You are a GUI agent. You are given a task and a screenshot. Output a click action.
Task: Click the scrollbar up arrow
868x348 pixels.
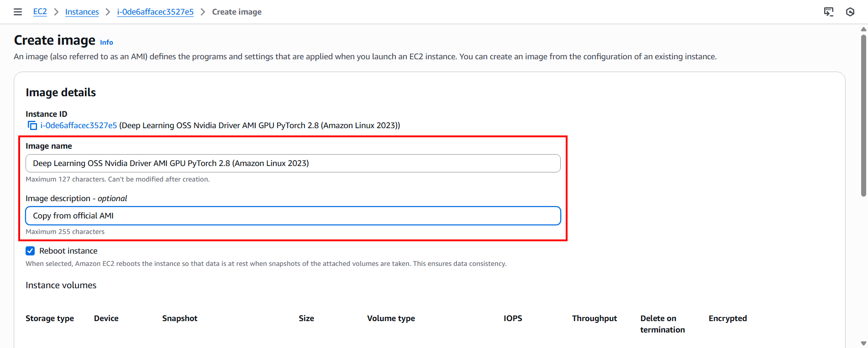coord(863,29)
